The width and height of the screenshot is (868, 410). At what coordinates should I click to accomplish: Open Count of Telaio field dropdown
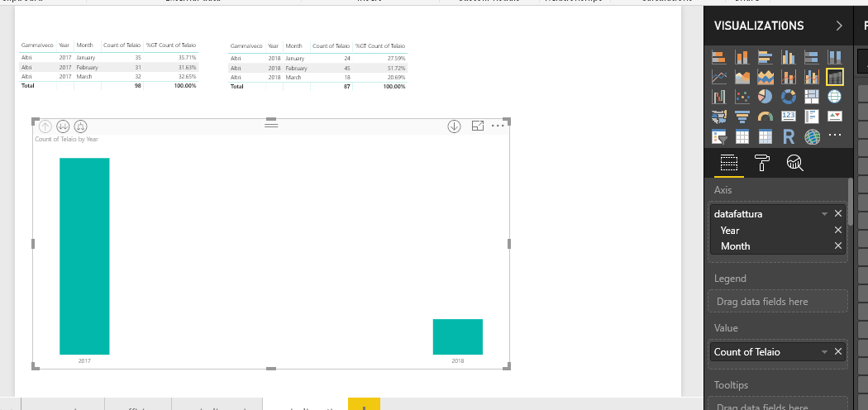click(x=825, y=352)
